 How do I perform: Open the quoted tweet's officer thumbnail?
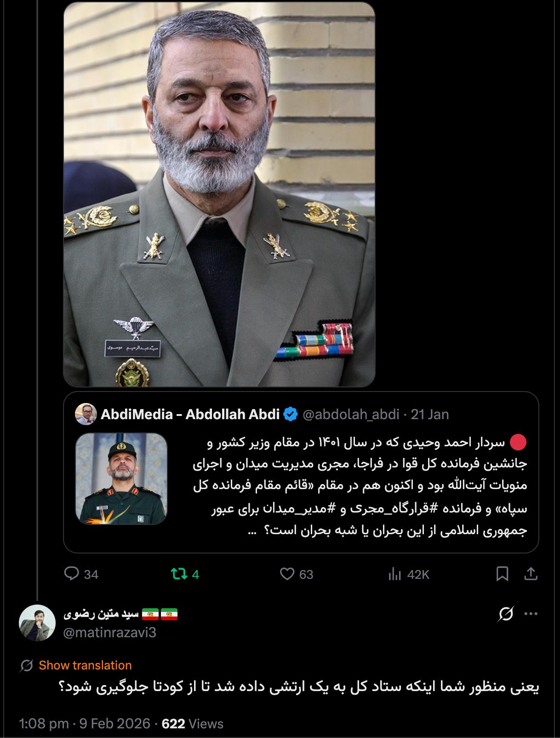[x=121, y=479]
